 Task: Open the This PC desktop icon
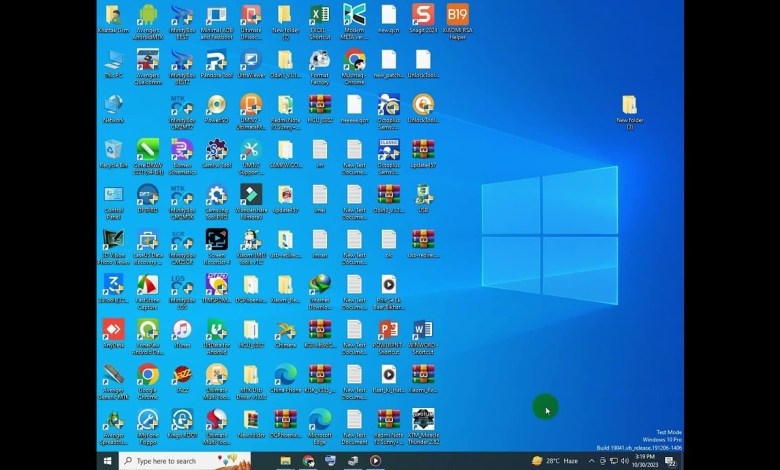pyautogui.click(x=113, y=60)
